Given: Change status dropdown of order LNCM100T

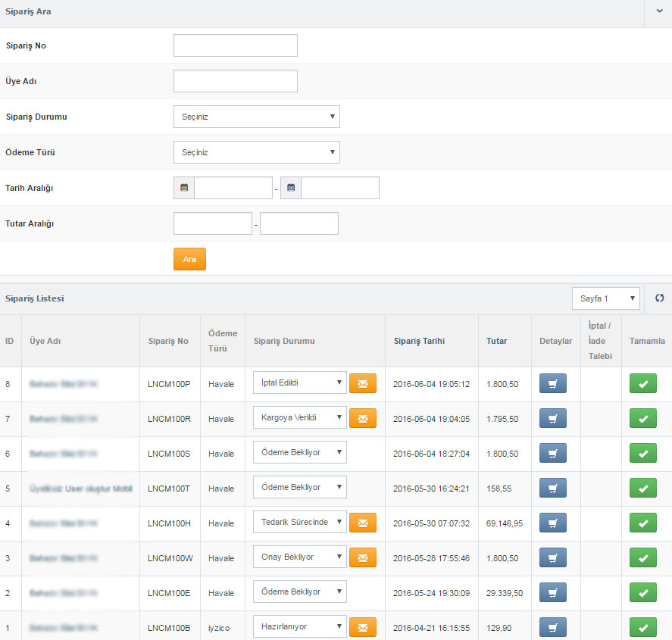Looking at the screenshot, I should [x=299, y=488].
